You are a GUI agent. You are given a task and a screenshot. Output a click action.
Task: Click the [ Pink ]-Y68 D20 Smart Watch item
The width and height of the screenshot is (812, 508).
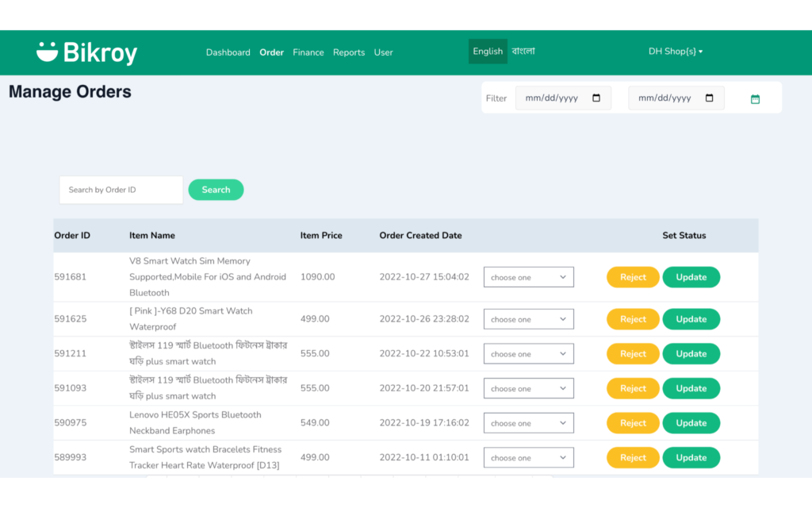point(191,319)
